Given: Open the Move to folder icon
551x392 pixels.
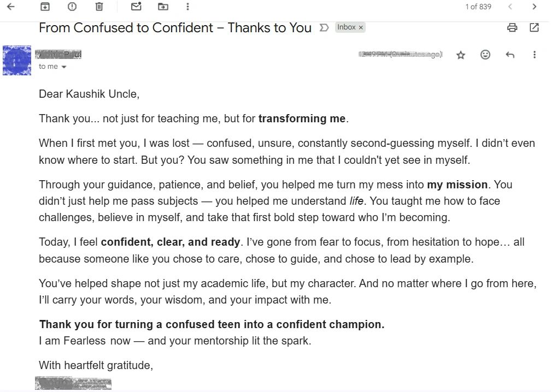Looking at the screenshot, I should click(163, 7).
